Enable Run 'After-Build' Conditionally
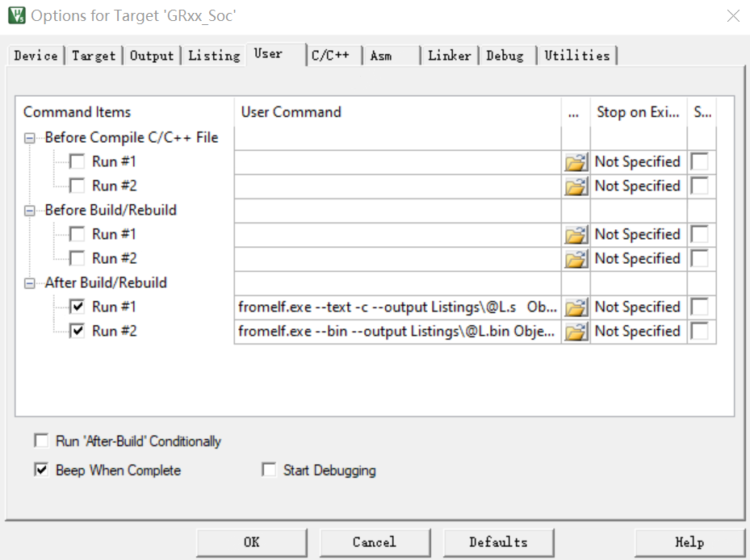750x560 pixels. [41, 441]
